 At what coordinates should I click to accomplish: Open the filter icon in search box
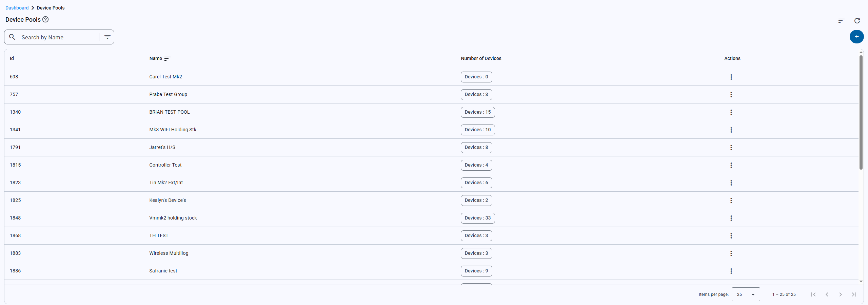click(107, 37)
